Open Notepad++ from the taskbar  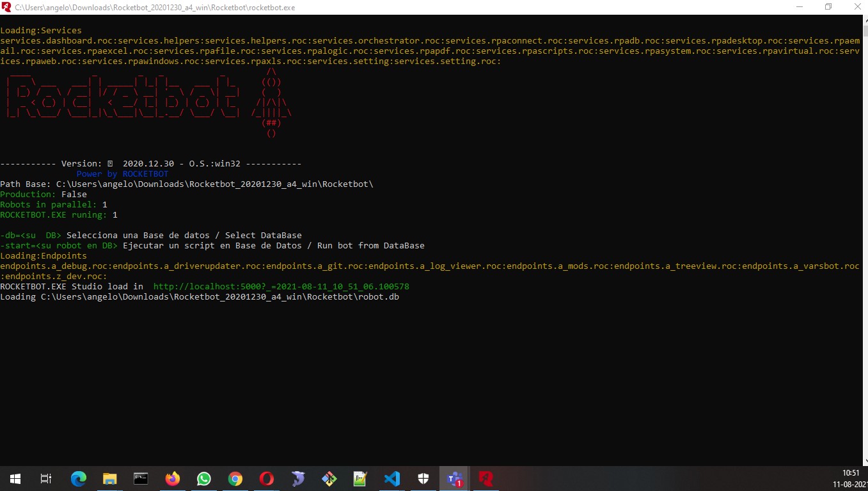pos(361,478)
